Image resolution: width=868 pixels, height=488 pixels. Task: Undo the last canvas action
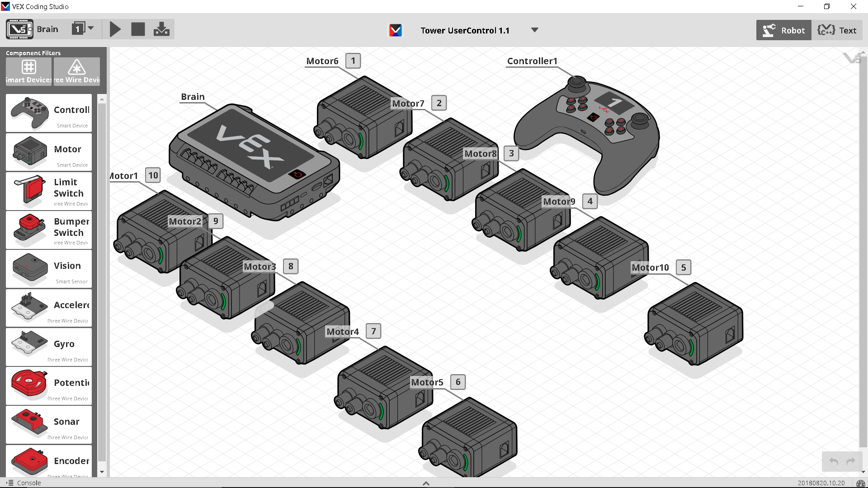click(x=833, y=461)
